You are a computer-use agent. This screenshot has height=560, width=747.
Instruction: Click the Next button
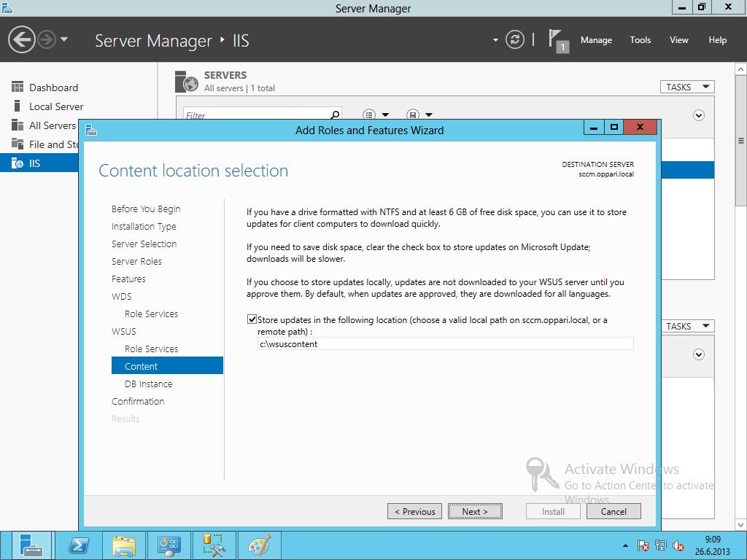475,511
